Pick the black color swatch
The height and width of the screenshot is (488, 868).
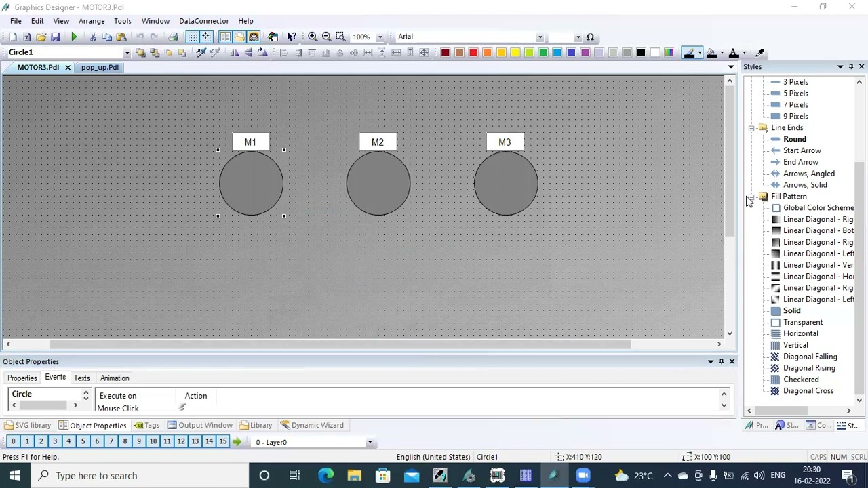point(641,52)
